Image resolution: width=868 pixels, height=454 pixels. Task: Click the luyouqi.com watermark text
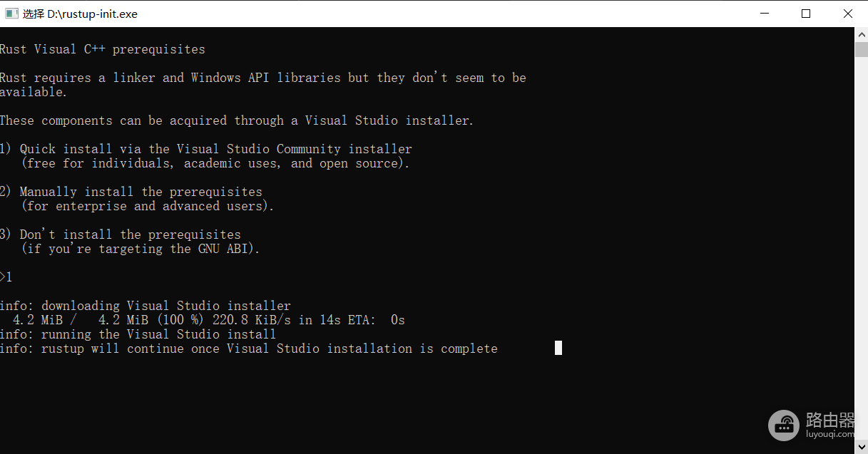point(830,433)
